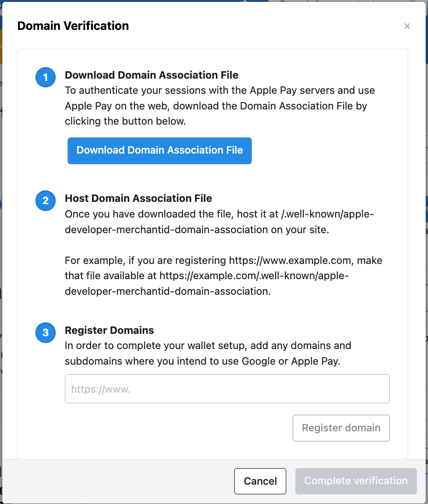Click the Complete verification button

click(356, 481)
